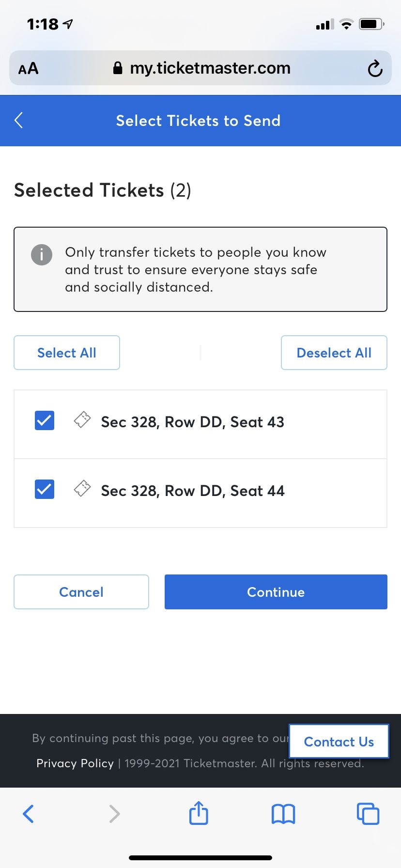Uncheck the Seat 43 ticket checkbox
The image size is (401, 868).
coord(45,420)
